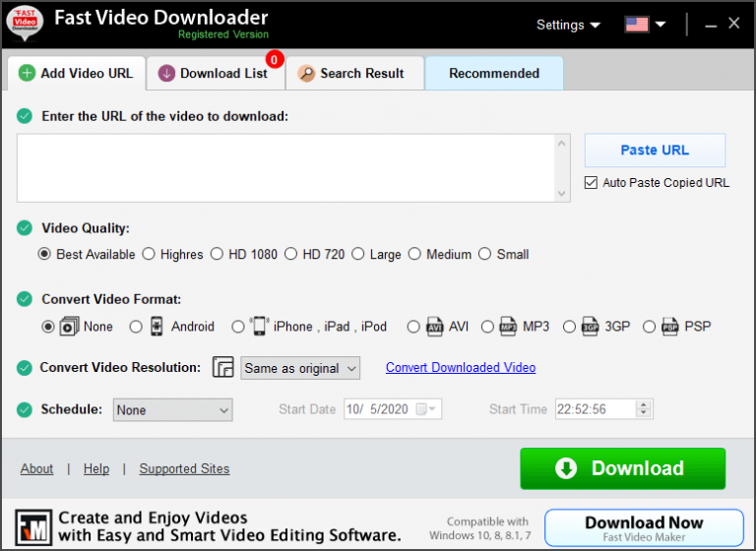This screenshot has width=756, height=551.
Task: Open the Start Date picker dropdown arrow
Action: [x=432, y=409]
